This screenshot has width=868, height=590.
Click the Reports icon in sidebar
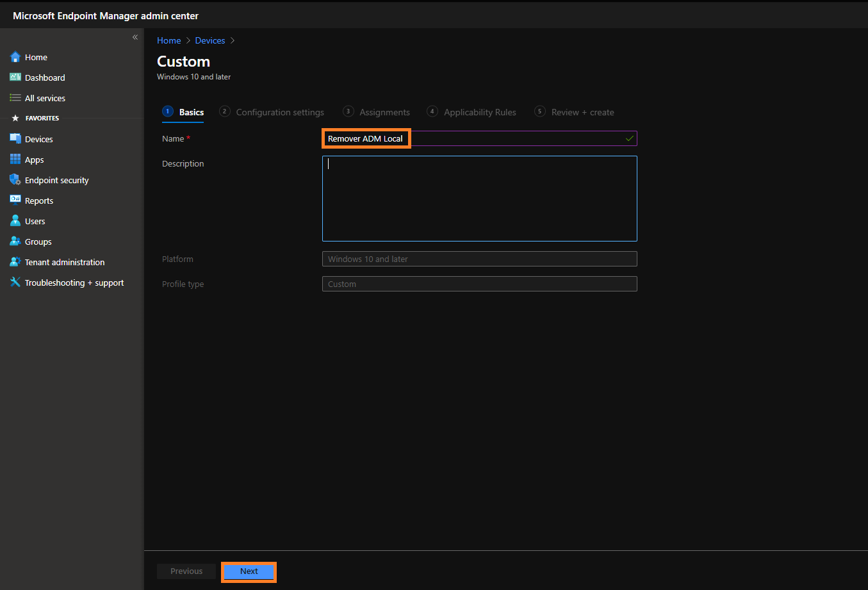point(15,201)
